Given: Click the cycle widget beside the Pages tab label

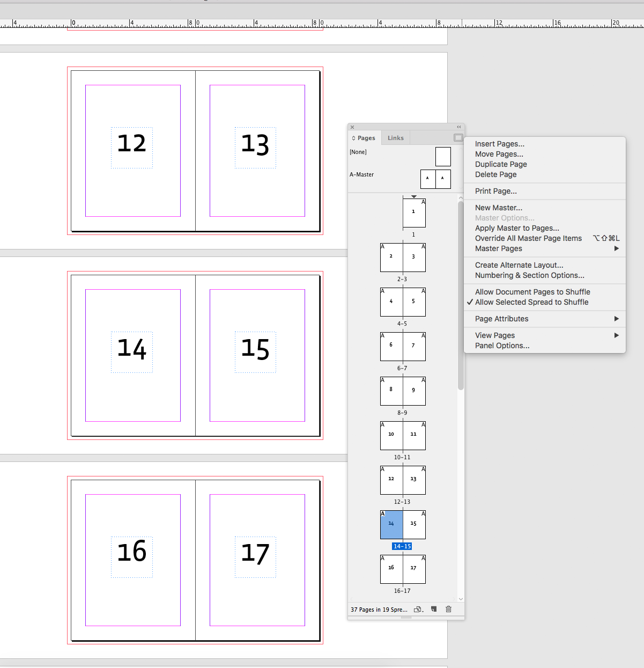Looking at the screenshot, I should click(x=354, y=137).
